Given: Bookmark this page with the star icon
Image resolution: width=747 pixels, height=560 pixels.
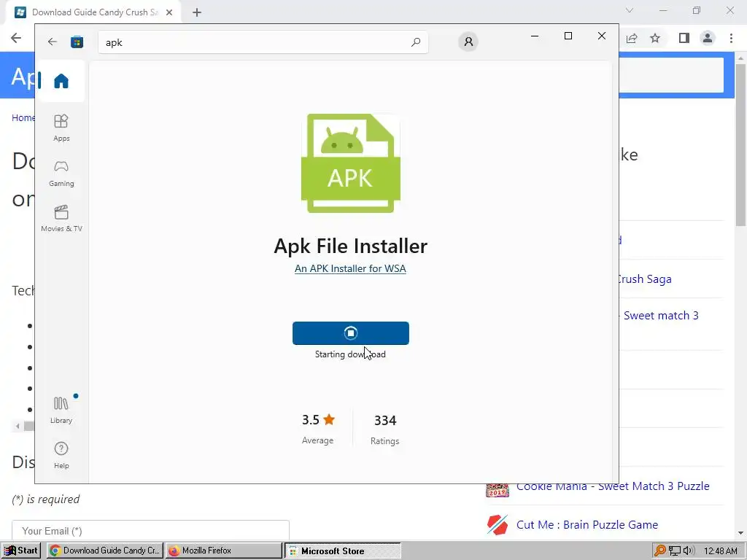Looking at the screenshot, I should click(x=655, y=38).
